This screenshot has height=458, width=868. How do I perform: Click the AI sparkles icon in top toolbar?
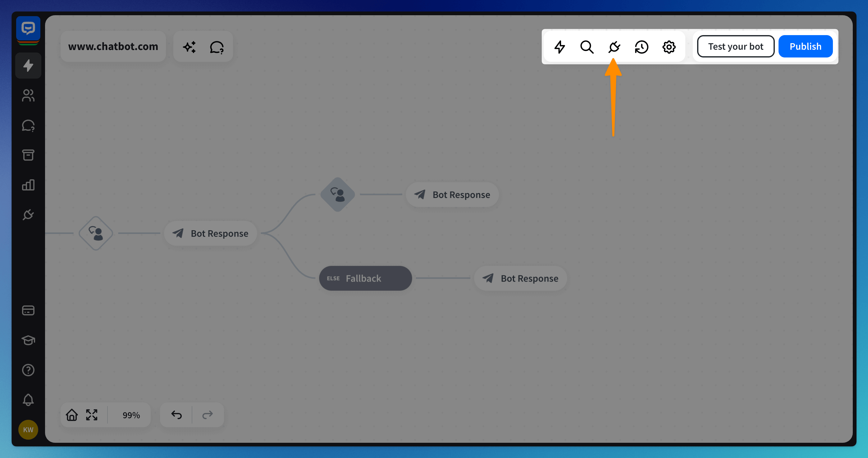190,47
